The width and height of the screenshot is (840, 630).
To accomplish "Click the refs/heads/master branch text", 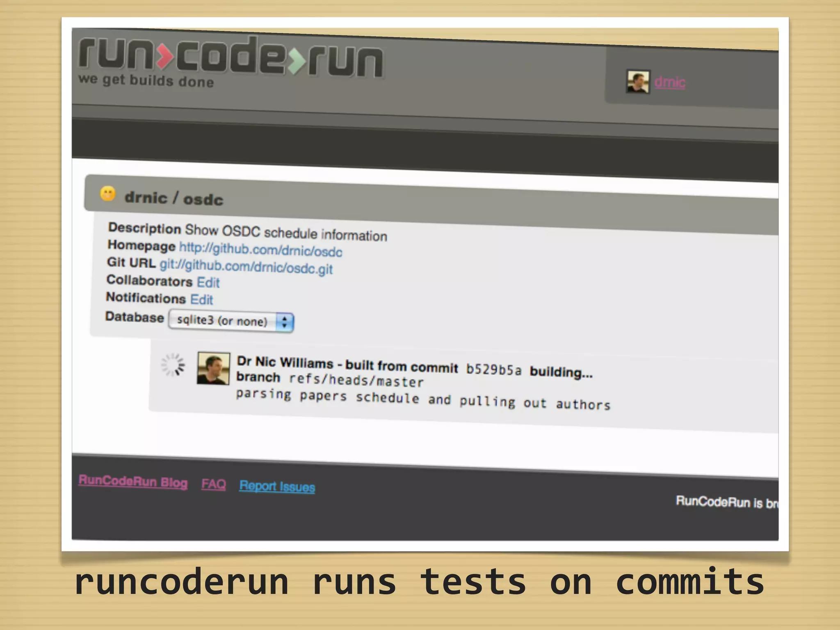I will (x=356, y=380).
